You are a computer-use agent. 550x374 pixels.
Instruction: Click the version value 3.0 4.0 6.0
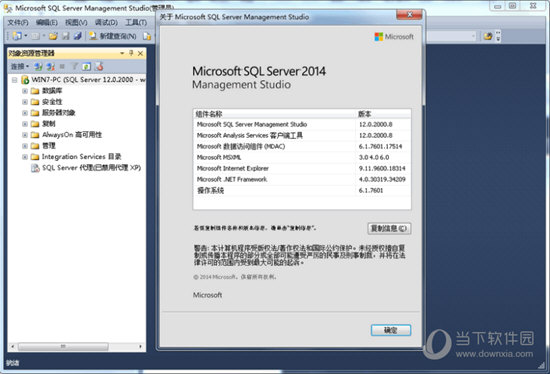point(374,158)
